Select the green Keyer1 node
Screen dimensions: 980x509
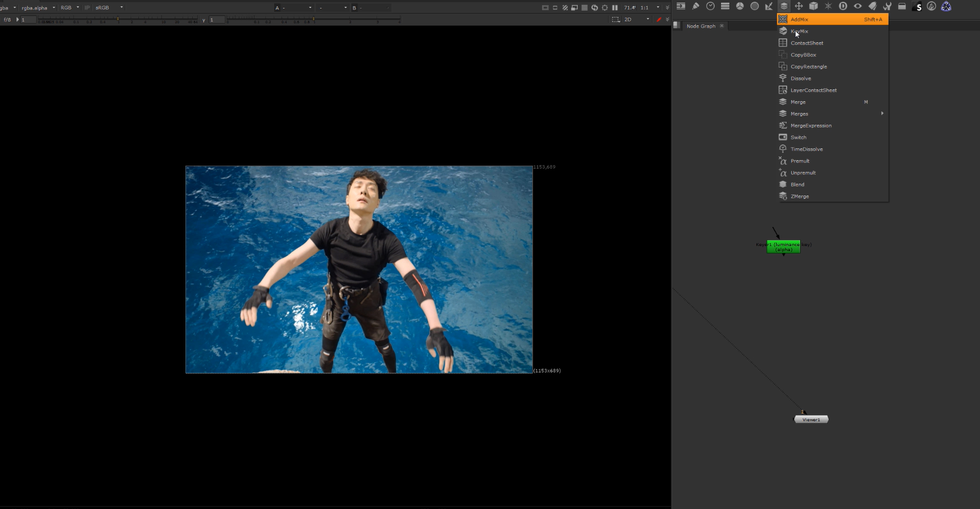coord(783,247)
